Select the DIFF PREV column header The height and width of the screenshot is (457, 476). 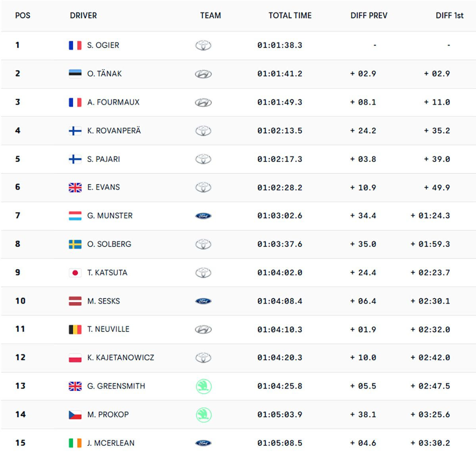coord(369,15)
